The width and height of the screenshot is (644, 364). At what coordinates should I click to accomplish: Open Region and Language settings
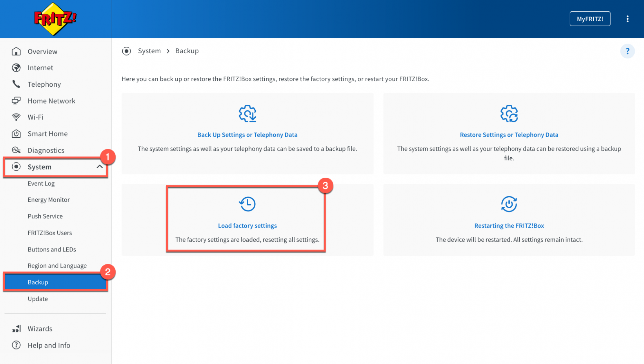(x=57, y=266)
